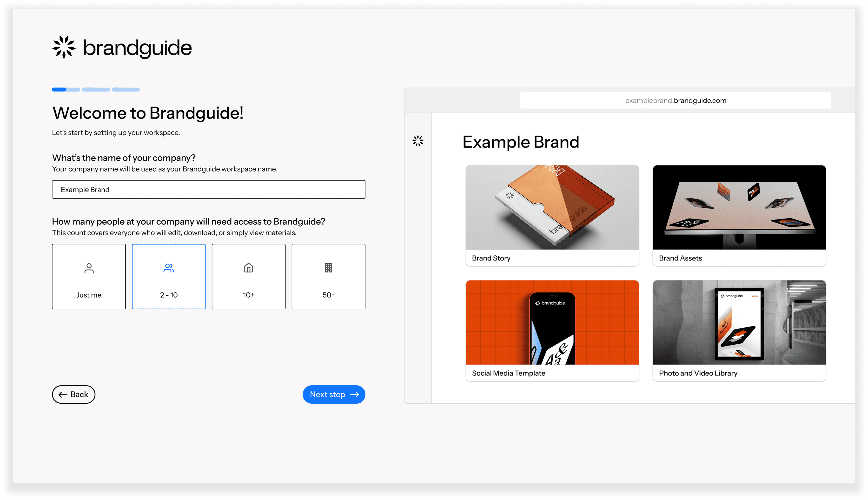The width and height of the screenshot is (868, 500).
Task: Go back with the Back button
Action: (73, 394)
